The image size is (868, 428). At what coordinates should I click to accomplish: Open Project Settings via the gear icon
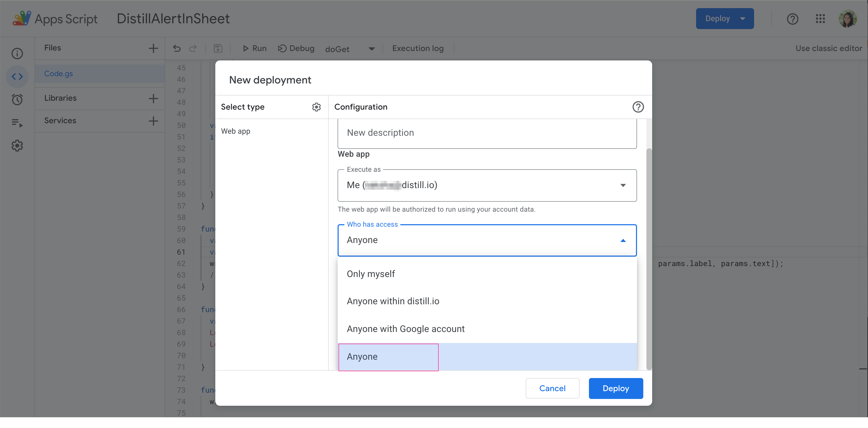(17, 145)
